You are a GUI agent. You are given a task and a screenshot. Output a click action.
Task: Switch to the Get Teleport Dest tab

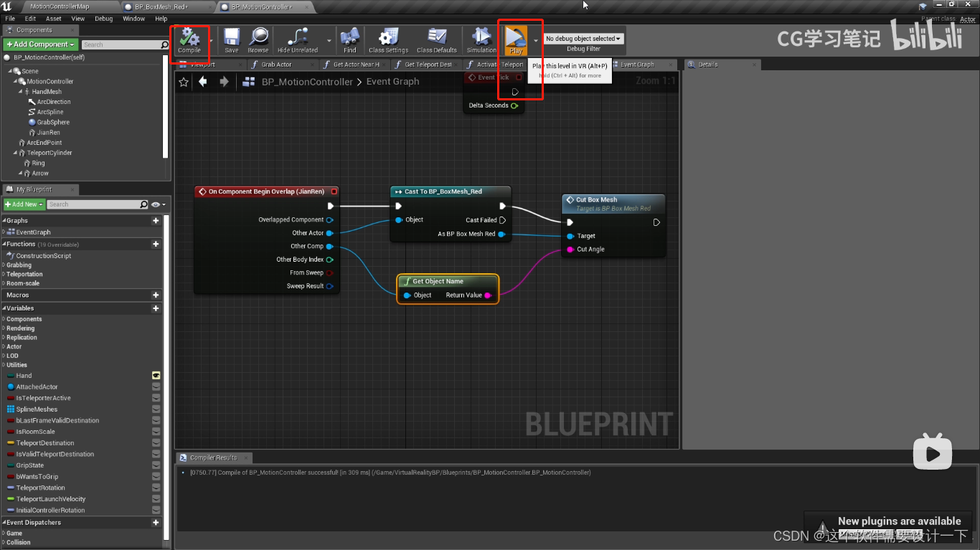pyautogui.click(x=428, y=65)
